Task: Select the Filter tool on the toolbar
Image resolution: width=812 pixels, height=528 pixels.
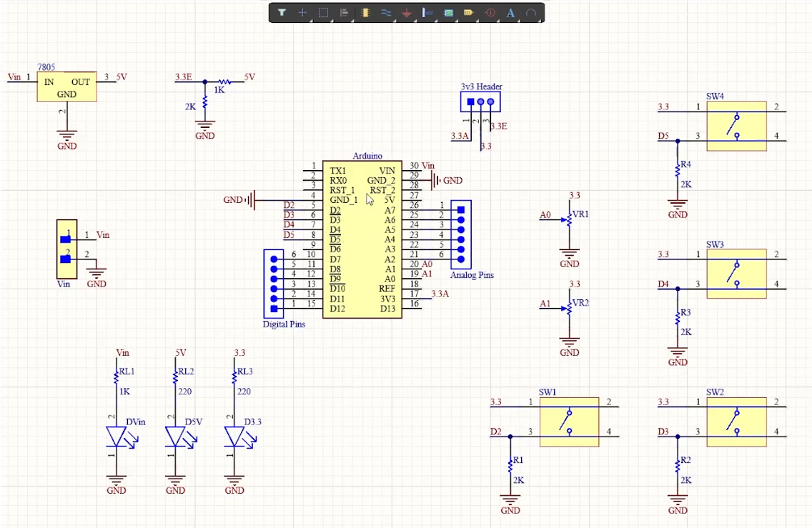Action: coord(282,12)
